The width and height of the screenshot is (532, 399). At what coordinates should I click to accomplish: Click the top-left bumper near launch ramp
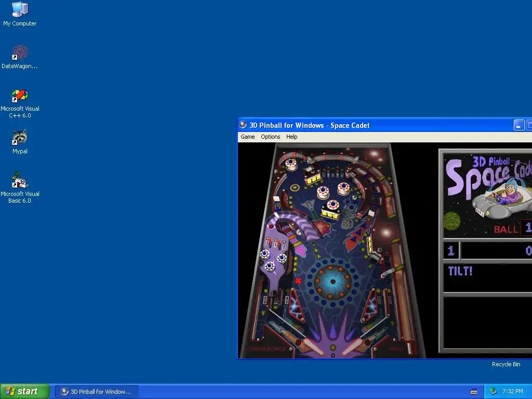tap(291, 164)
